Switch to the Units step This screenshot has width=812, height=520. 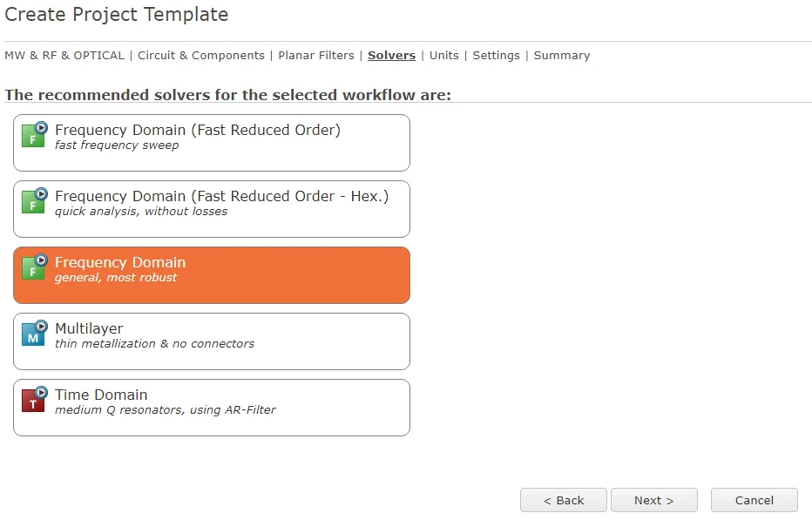(443, 56)
